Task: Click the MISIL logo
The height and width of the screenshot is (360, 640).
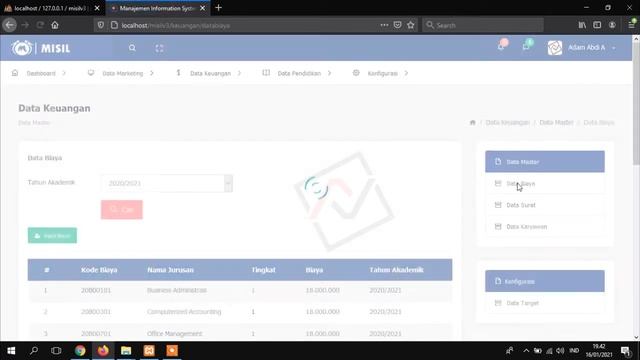Action: pos(41,48)
